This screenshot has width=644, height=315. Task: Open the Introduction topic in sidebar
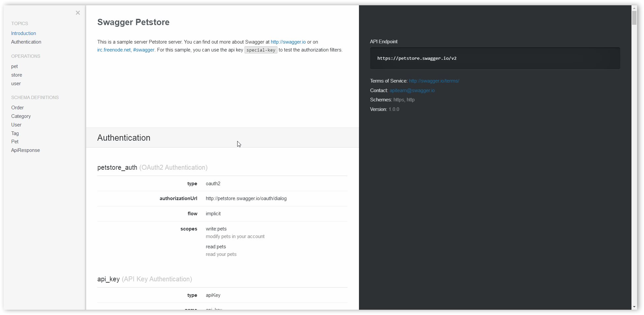click(23, 33)
